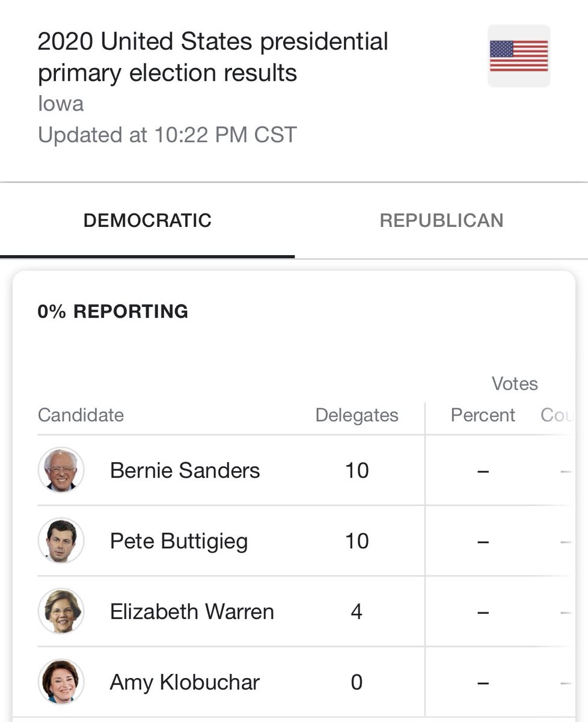
Task: Click the Delegates column header
Action: click(x=357, y=415)
